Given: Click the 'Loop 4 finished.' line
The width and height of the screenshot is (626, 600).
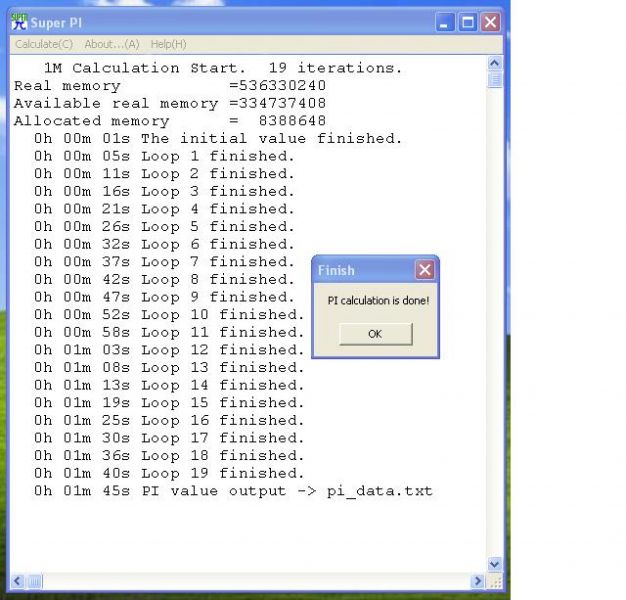Looking at the screenshot, I should [164, 209].
